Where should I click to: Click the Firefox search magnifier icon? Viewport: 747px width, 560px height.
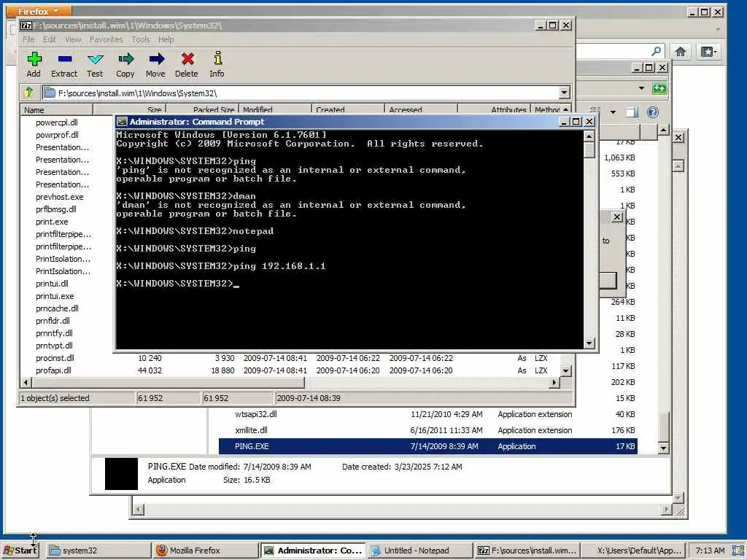[656, 51]
